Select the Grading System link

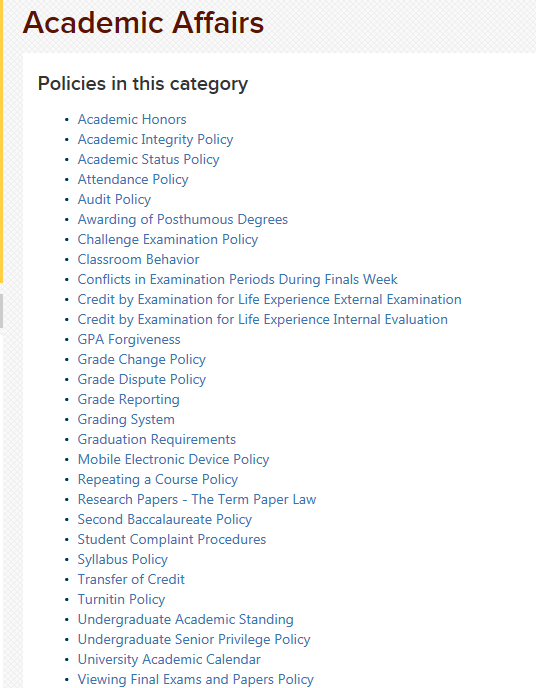tap(126, 419)
